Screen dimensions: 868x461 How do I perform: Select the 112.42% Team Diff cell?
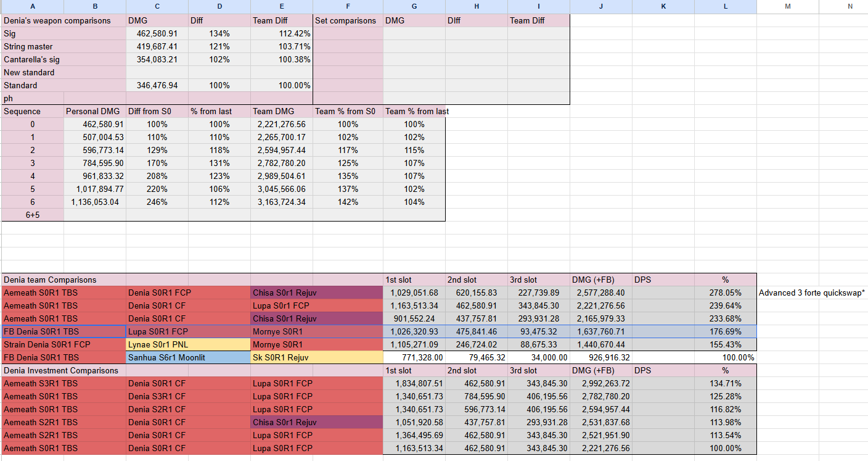282,33
